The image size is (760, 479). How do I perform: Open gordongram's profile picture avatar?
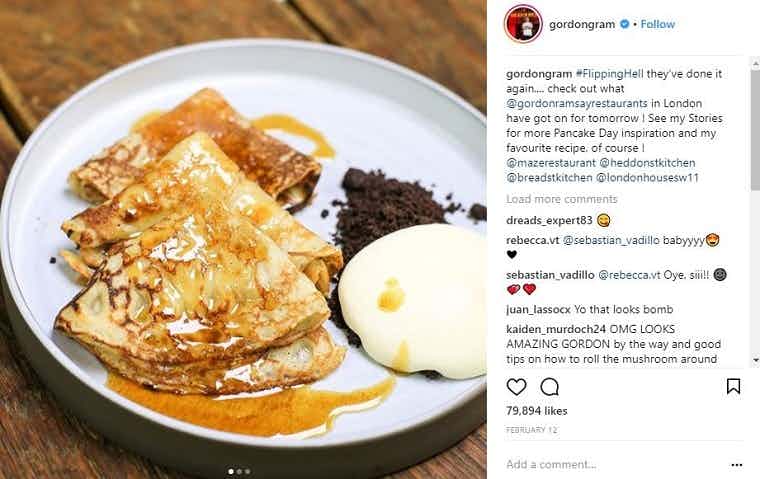click(523, 24)
